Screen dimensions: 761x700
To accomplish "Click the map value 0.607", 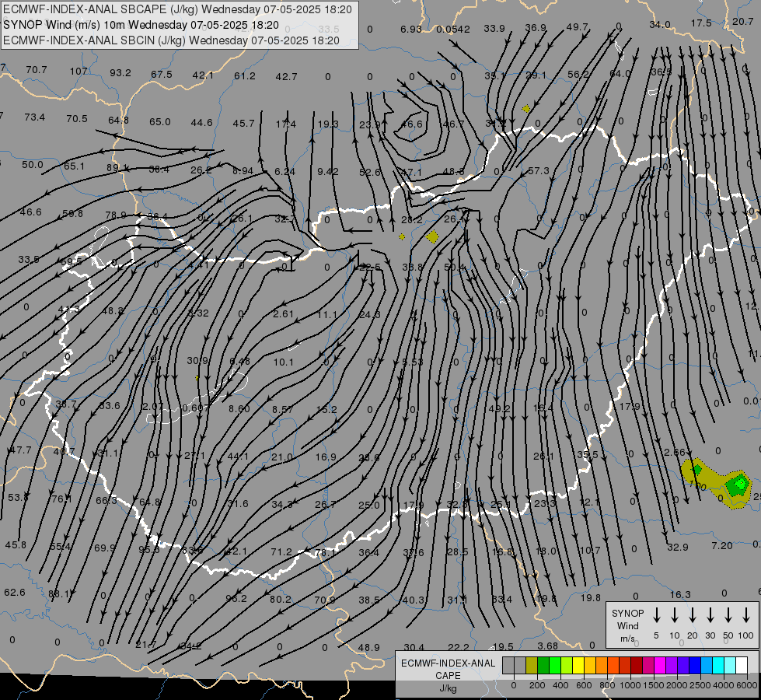I will [x=196, y=408].
